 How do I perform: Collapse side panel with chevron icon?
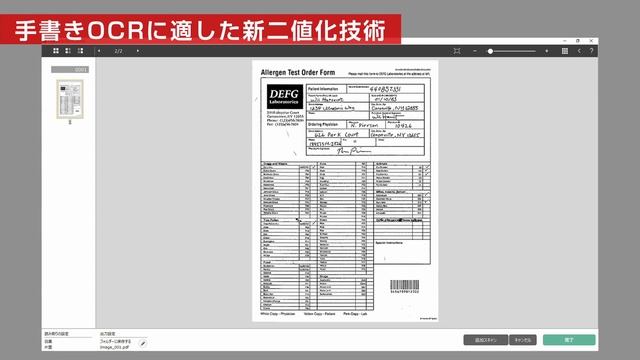[x=579, y=51]
